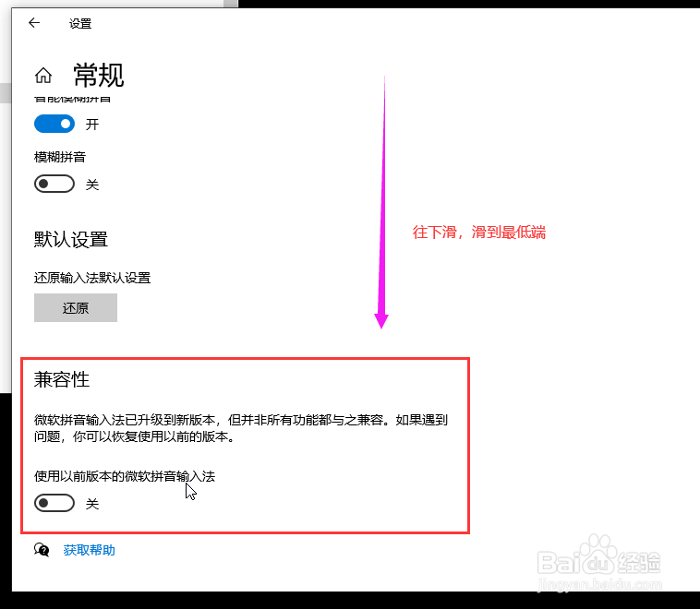The height and width of the screenshot is (609, 700).
Task: Click the 微软拼音输入法已升级到新版本 description text
Action: pos(241,428)
